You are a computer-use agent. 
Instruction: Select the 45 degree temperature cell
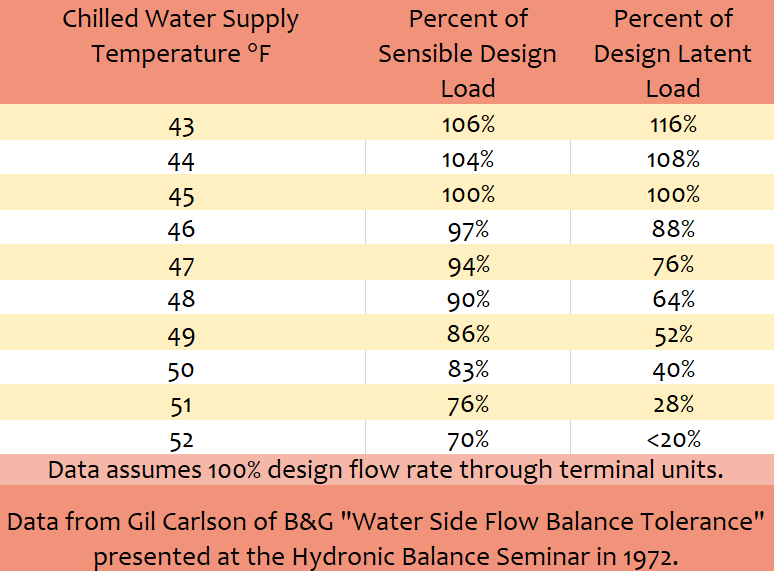point(181,196)
